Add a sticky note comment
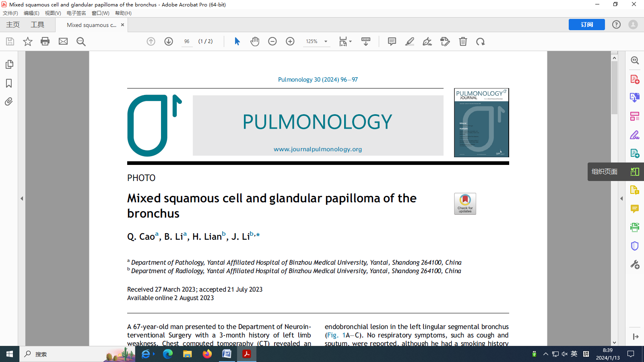The width and height of the screenshot is (644, 362). (x=392, y=41)
